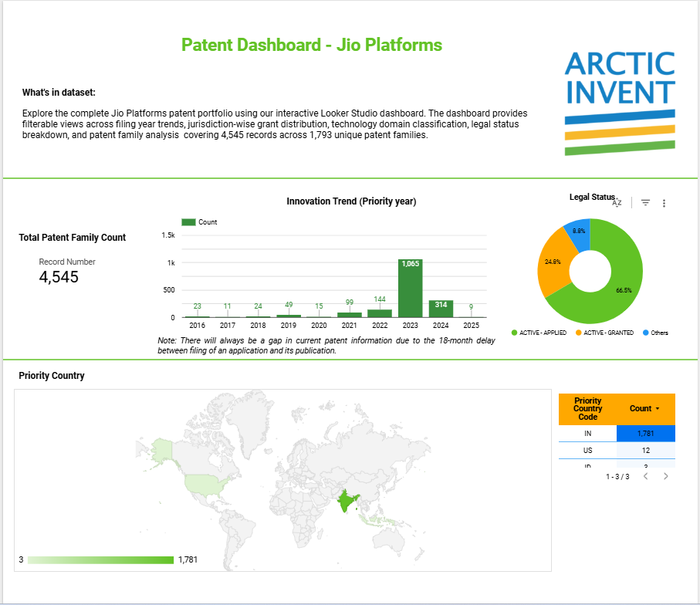The width and height of the screenshot is (700, 605).
Task: Select the 1,781 count cell
Action: [x=646, y=434]
